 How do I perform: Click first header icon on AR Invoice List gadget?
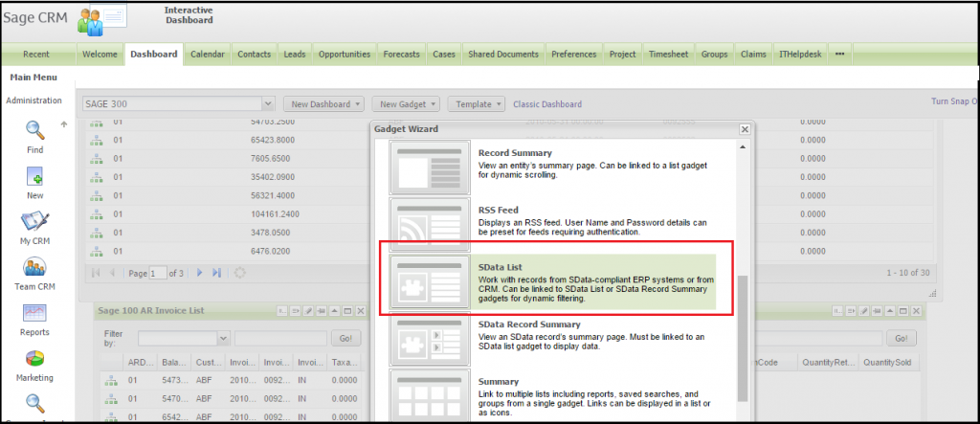(x=282, y=311)
